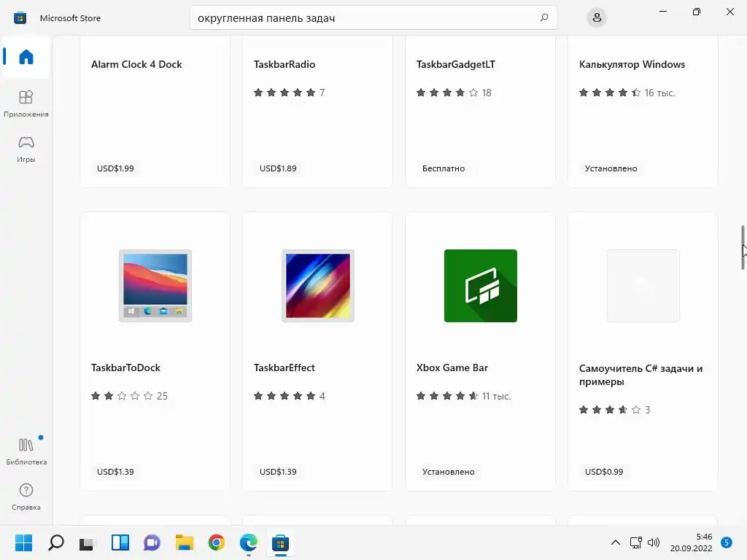Screen dimensions: 747x560
Task: Open the Xbox Game Bar app icon
Action: pyautogui.click(x=480, y=286)
